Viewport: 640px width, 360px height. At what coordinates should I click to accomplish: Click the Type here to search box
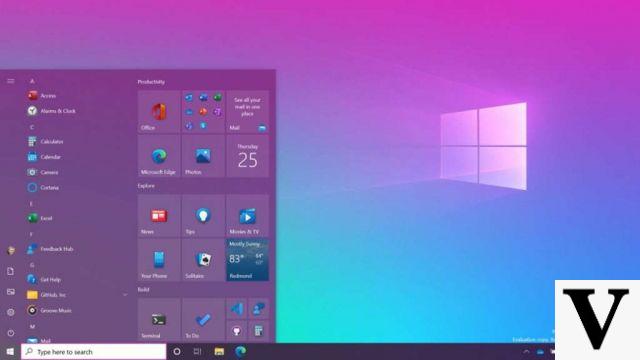coord(94,351)
